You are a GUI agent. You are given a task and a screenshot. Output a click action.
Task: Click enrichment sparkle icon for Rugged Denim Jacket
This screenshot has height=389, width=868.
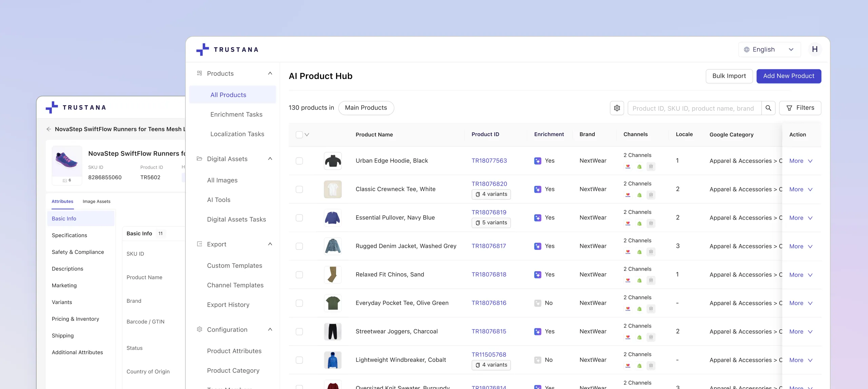pos(538,246)
